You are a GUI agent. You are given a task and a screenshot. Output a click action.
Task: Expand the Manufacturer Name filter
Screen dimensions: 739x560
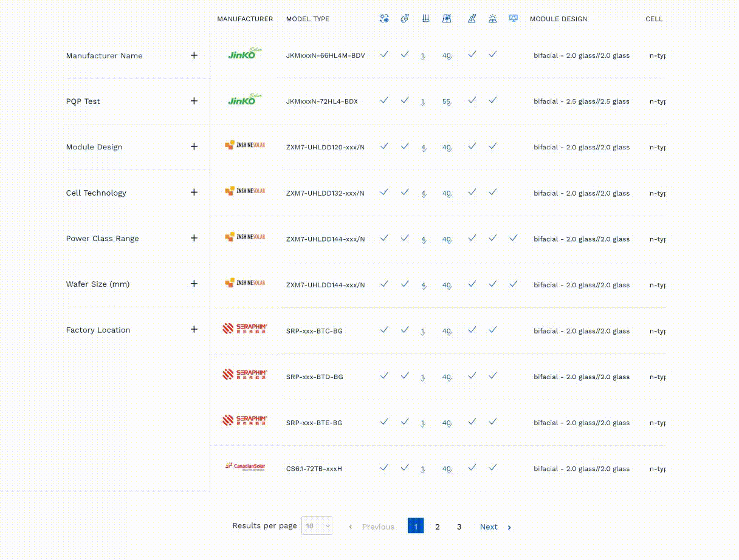pyautogui.click(x=194, y=55)
